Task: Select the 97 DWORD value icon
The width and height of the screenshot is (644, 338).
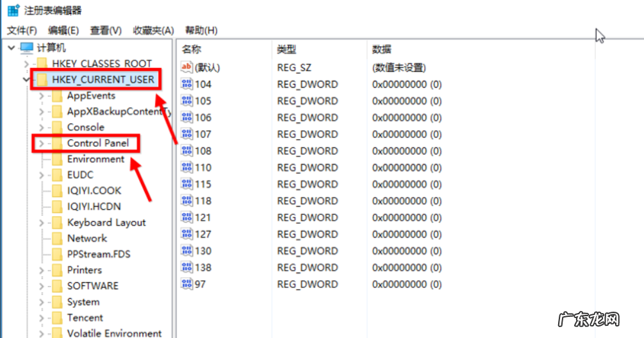Action: coord(186,283)
